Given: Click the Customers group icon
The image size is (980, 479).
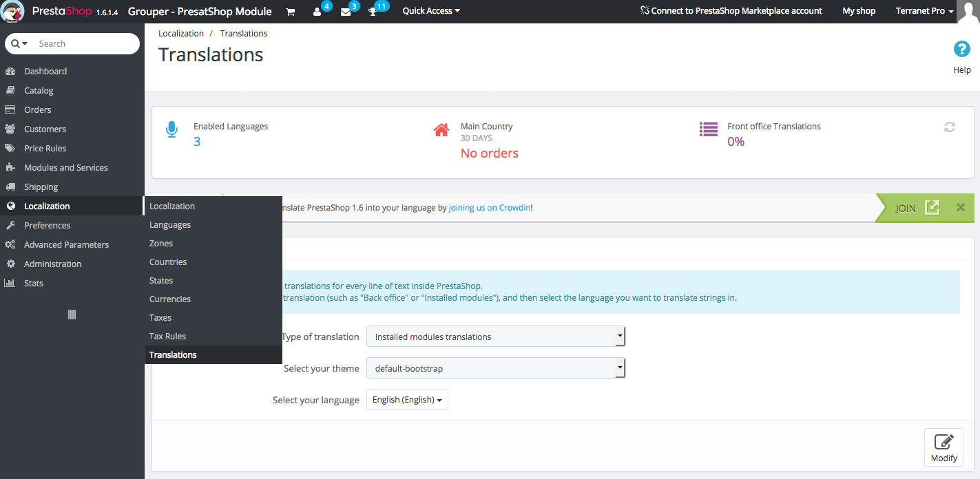Looking at the screenshot, I should coord(10,129).
